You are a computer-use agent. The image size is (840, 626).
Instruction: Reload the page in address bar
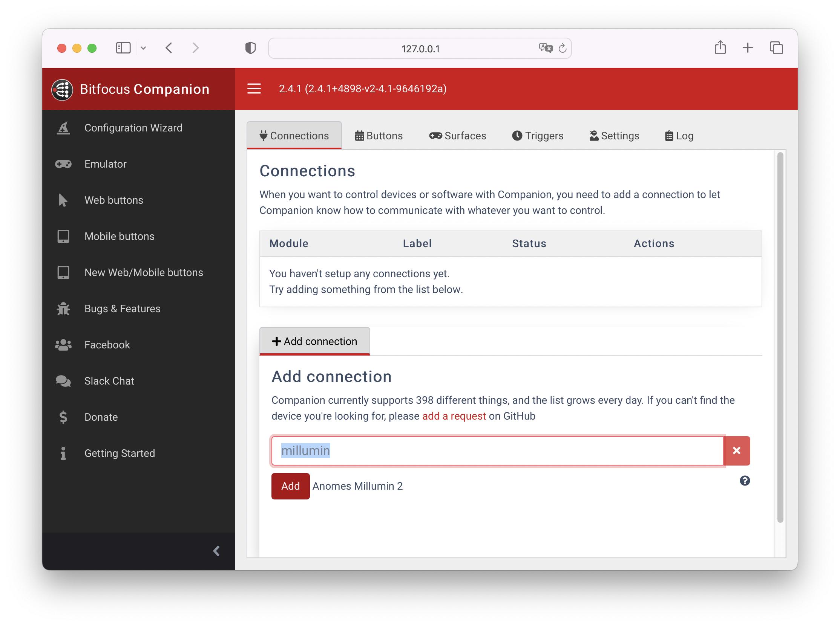point(563,48)
